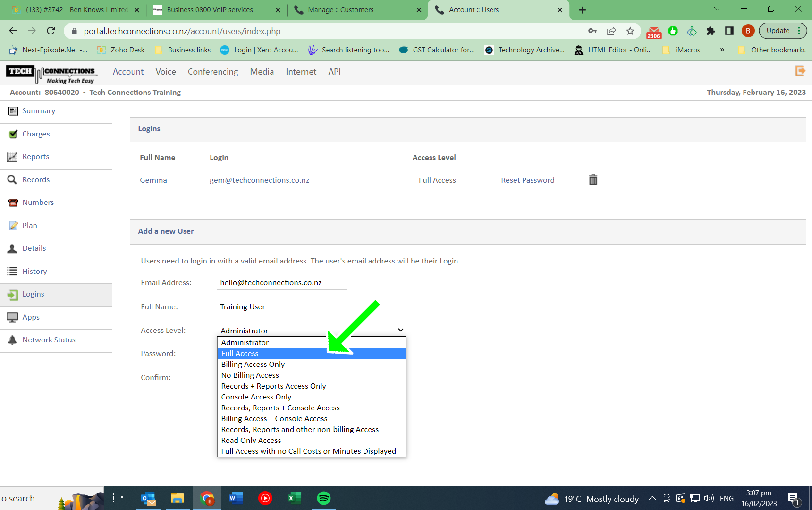Click the Tech Connections logo

pos(51,74)
